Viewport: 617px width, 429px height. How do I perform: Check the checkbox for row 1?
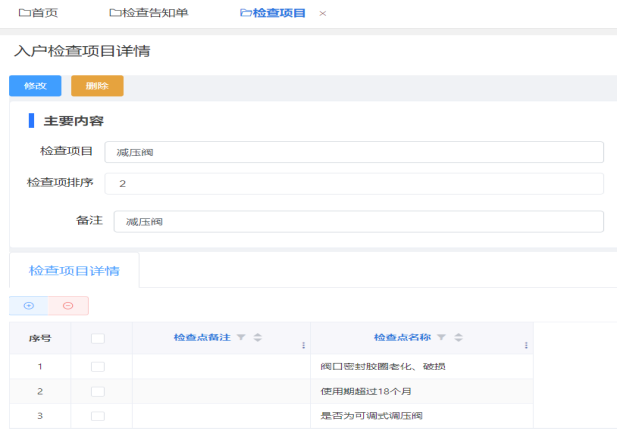coord(98,367)
